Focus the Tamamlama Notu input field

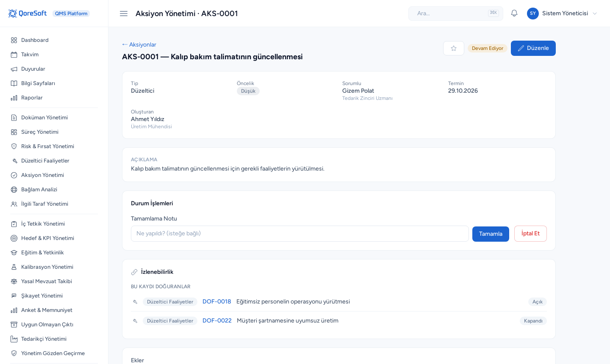(300, 234)
